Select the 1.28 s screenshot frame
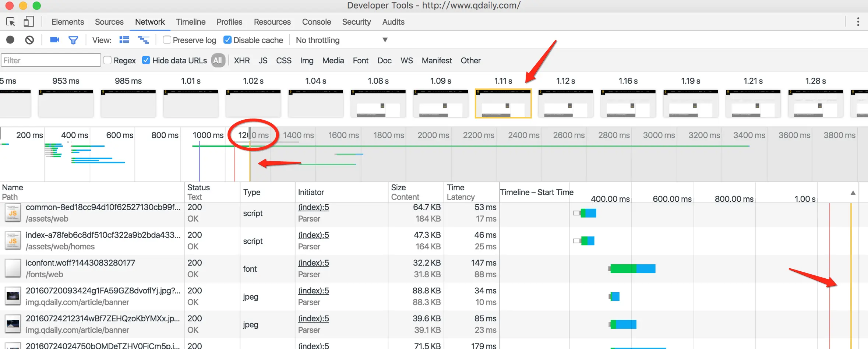Image resolution: width=868 pixels, height=349 pixels. [x=816, y=103]
